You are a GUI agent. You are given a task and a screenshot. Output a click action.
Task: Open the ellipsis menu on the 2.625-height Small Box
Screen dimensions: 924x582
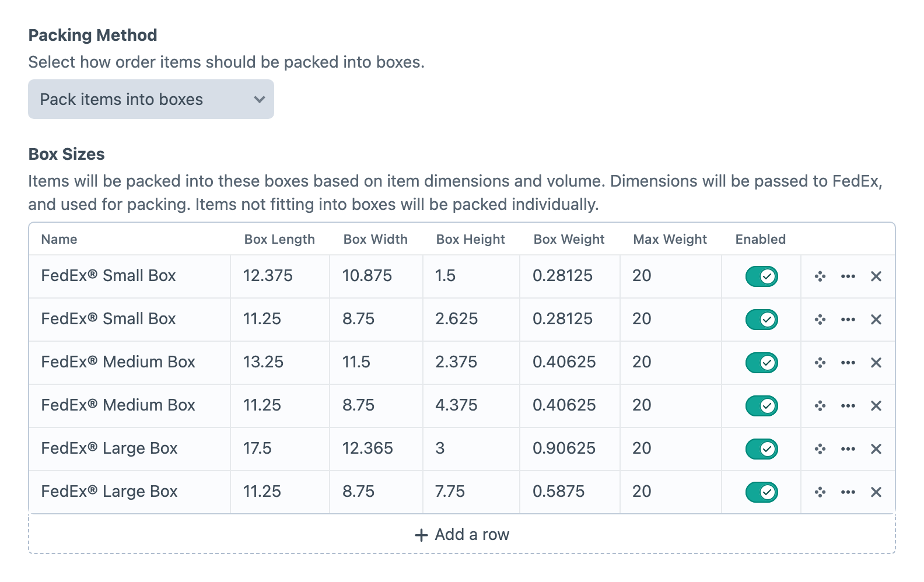click(848, 320)
